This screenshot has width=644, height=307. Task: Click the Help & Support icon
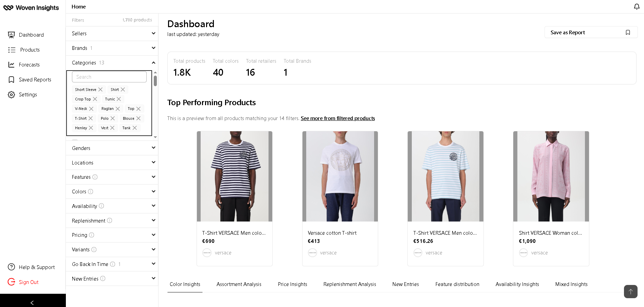coord(12,267)
